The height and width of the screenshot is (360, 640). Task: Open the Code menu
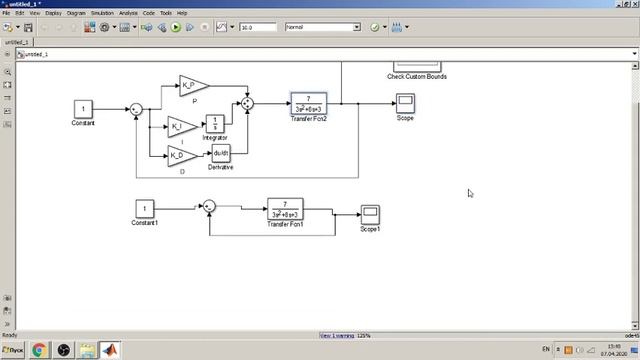pos(149,13)
